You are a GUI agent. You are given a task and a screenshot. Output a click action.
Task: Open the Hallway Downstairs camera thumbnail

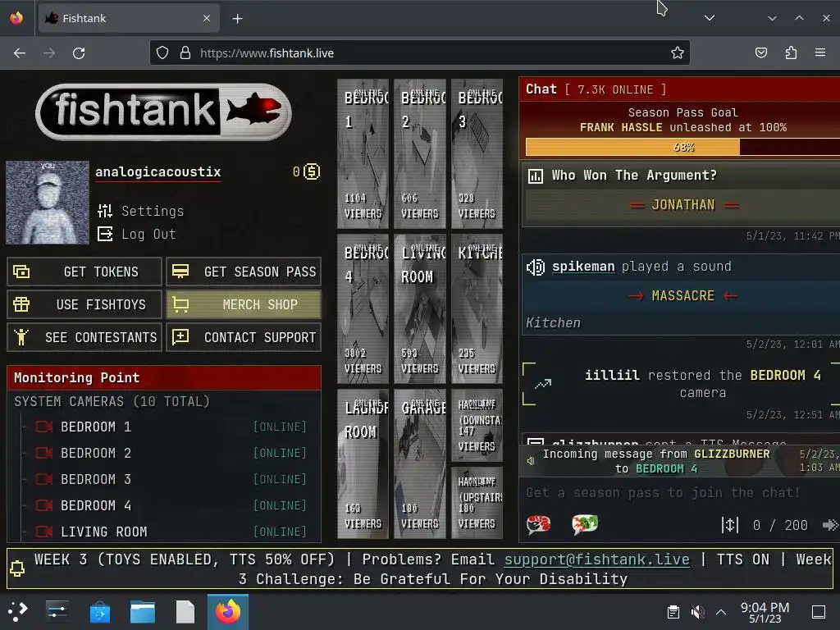coord(477,426)
